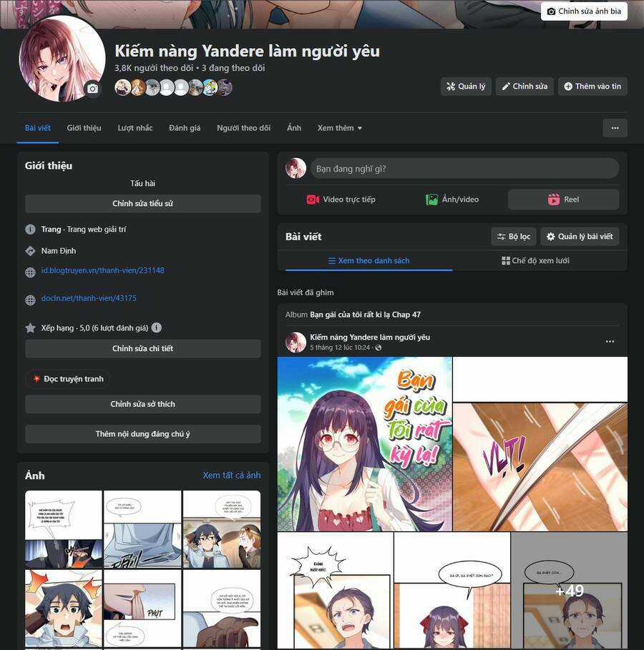The height and width of the screenshot is (650, 644).
Task: Open Quản lý bài viết settings
Action: [x=580, y=237]
